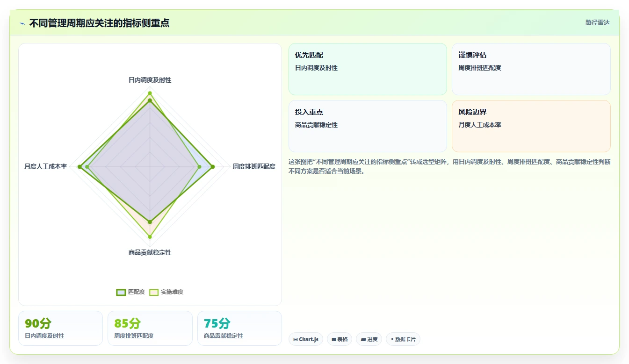Screen dimensions: 629x364
Task: Click the 75分 score card
Action: 239,328
